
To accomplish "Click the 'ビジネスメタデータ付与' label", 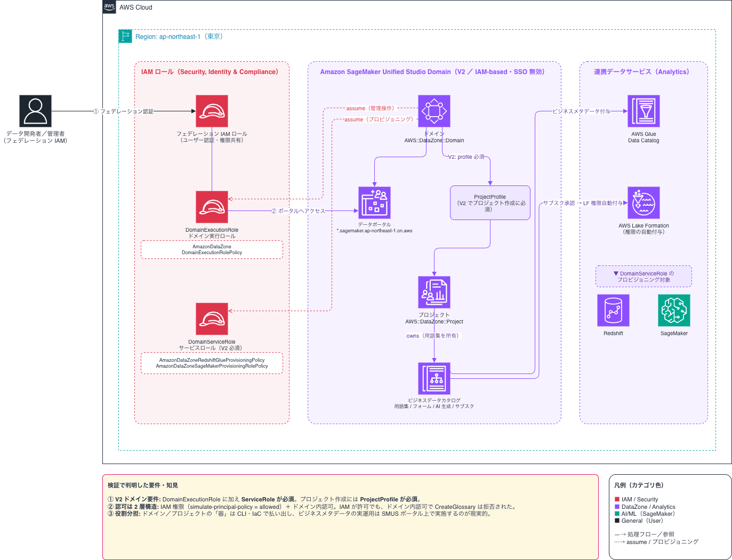I will (x=581, y=111).
